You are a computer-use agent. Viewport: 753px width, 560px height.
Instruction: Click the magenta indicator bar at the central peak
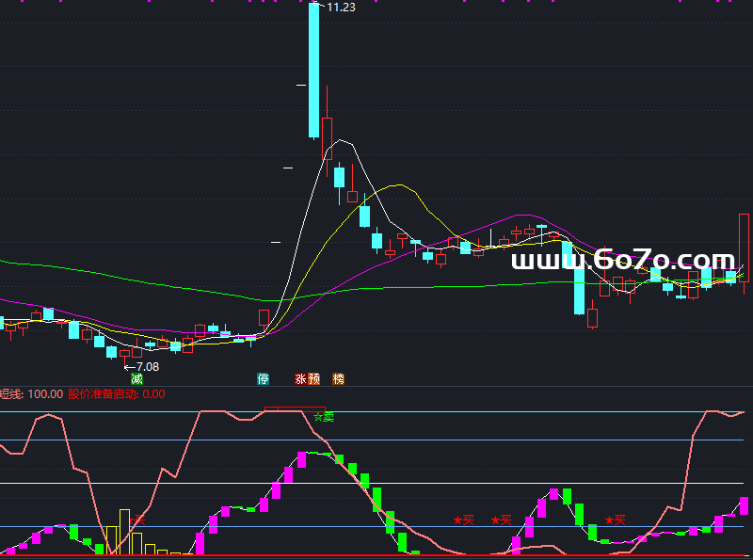302,459
